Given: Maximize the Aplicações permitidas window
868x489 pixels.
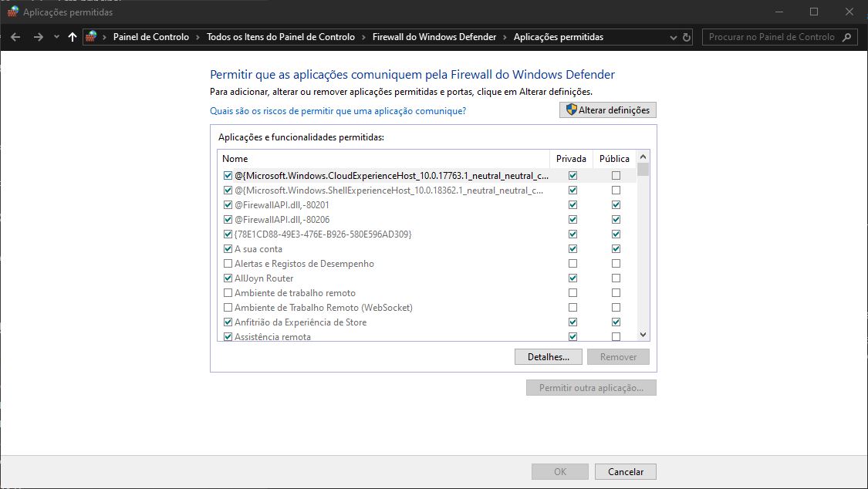Looking at the screenshot, I should click(813, 12).
